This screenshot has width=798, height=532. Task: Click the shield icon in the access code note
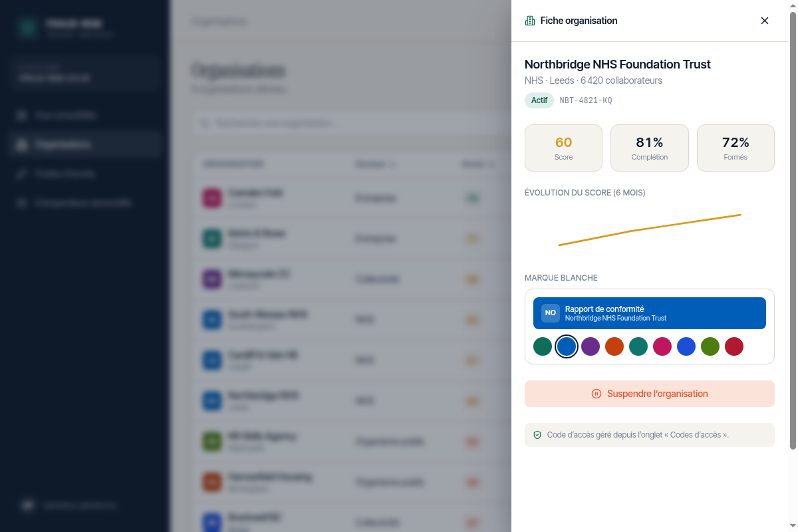coord(537,435)
